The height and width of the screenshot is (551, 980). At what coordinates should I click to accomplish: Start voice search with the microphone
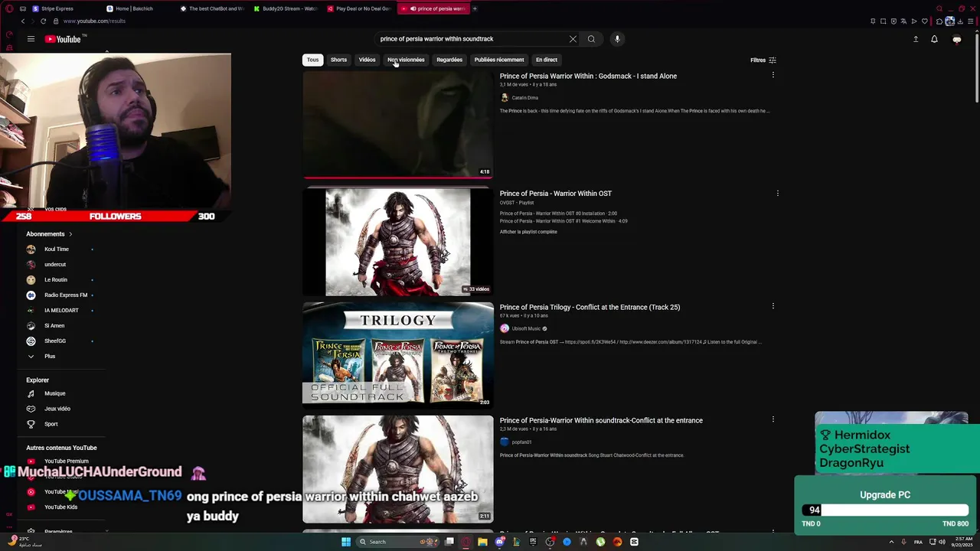[617, 39]
